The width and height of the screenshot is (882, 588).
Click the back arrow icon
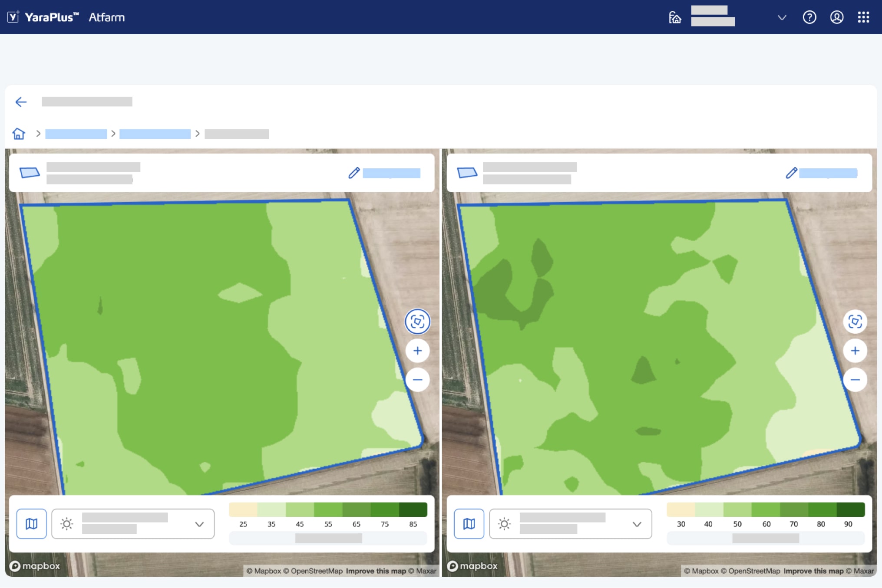click(21, 102)
